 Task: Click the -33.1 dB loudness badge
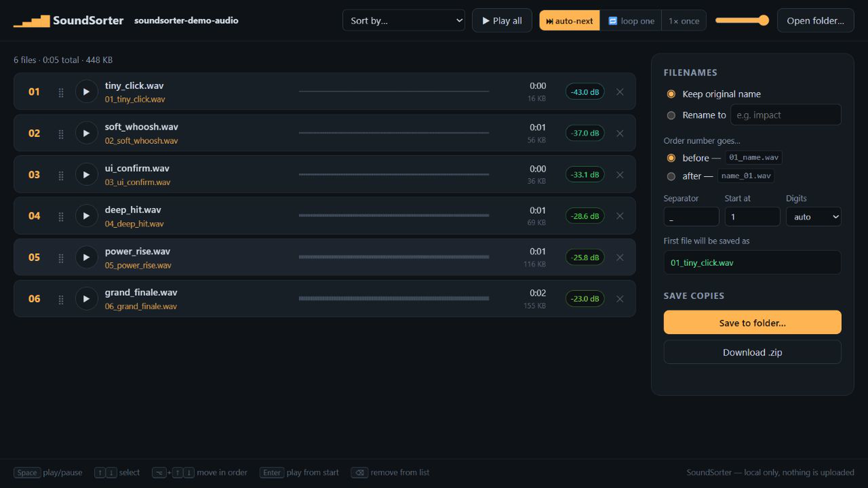click(585, 175)
